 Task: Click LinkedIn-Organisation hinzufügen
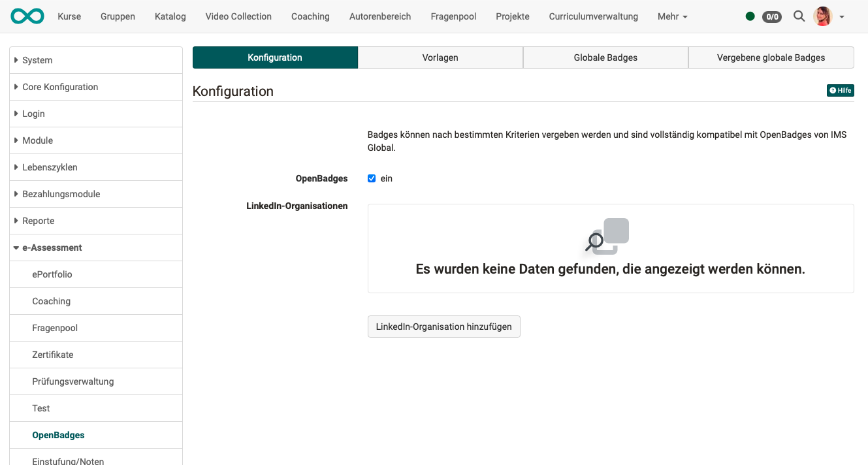pos(443,327)
